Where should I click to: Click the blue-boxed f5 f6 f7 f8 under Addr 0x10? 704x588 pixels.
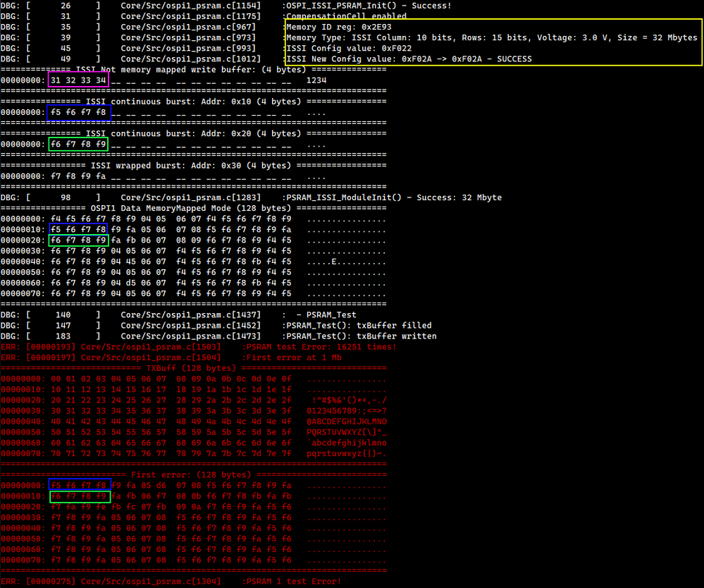(78, 112)
